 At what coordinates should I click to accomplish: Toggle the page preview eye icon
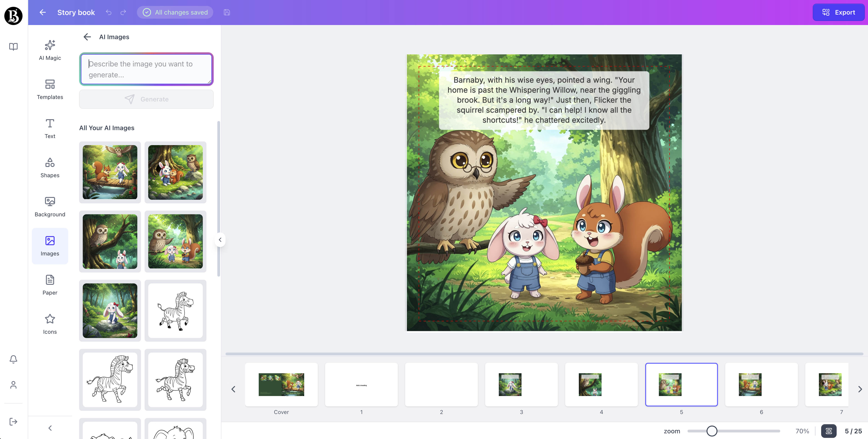tap(829, 431)
